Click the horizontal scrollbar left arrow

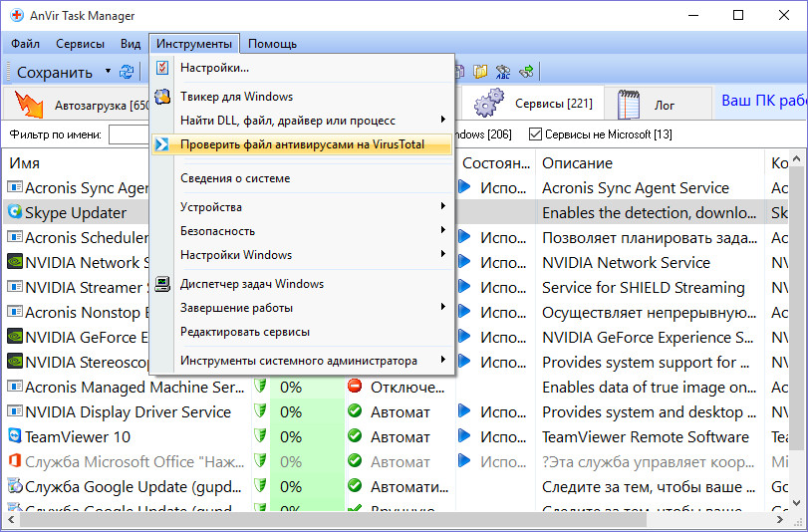point(10,519)
